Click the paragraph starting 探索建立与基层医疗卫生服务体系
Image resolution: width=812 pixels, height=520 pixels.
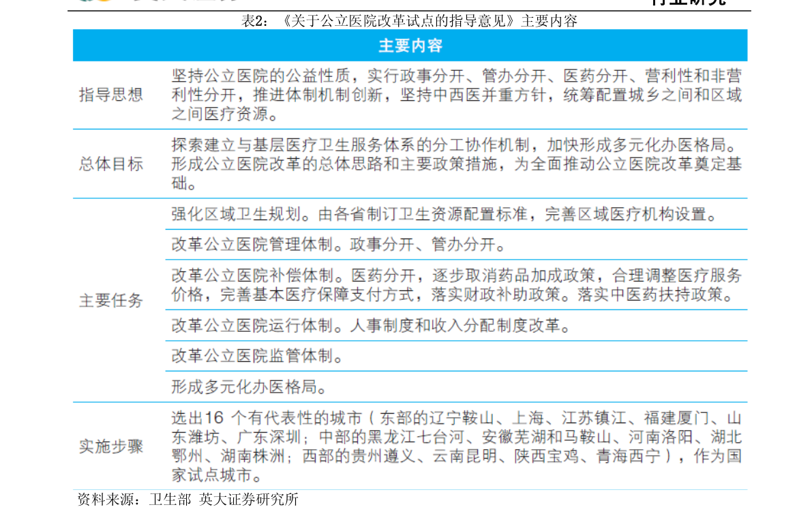tap(456, 164)
